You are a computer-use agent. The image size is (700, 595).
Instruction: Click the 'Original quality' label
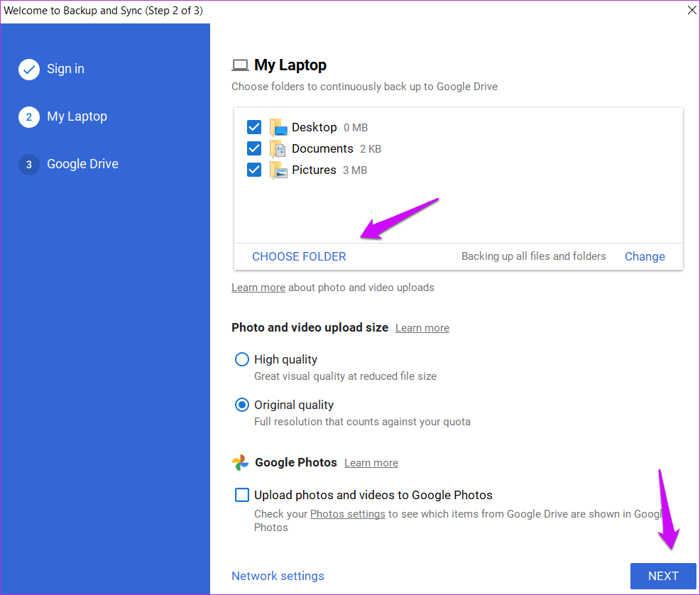point(294,405)
